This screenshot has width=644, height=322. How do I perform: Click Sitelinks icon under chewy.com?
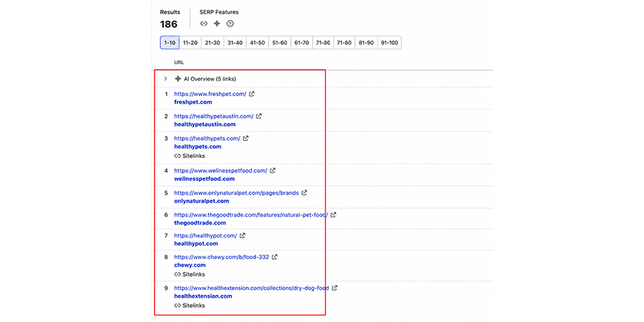(177, 274)
